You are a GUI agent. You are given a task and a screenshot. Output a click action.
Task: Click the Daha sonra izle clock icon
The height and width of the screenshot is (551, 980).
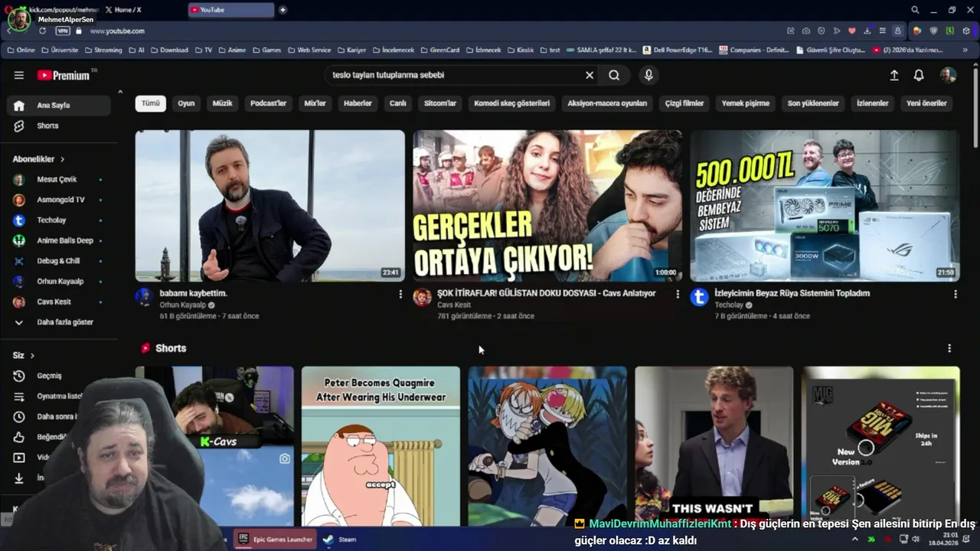[19, 416]
